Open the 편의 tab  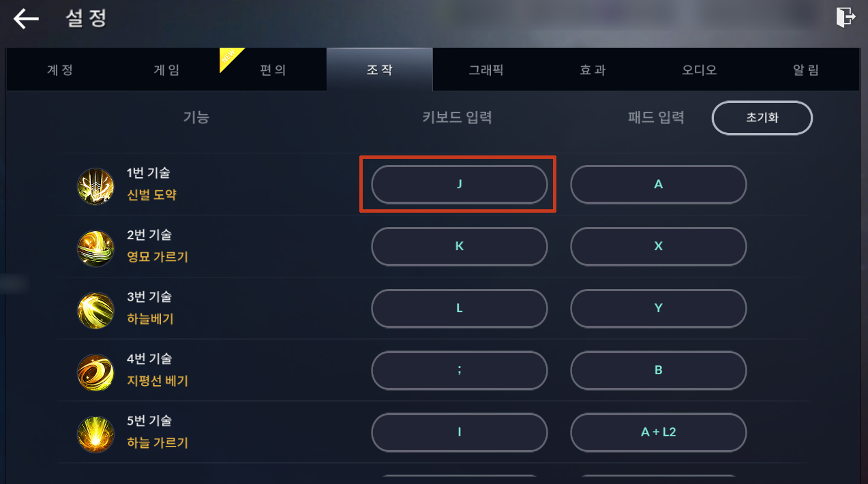tap(273, 70)
